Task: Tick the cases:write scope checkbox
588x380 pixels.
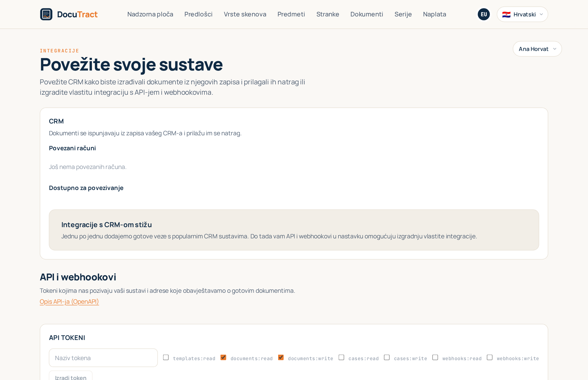Action: pos(387,357)
